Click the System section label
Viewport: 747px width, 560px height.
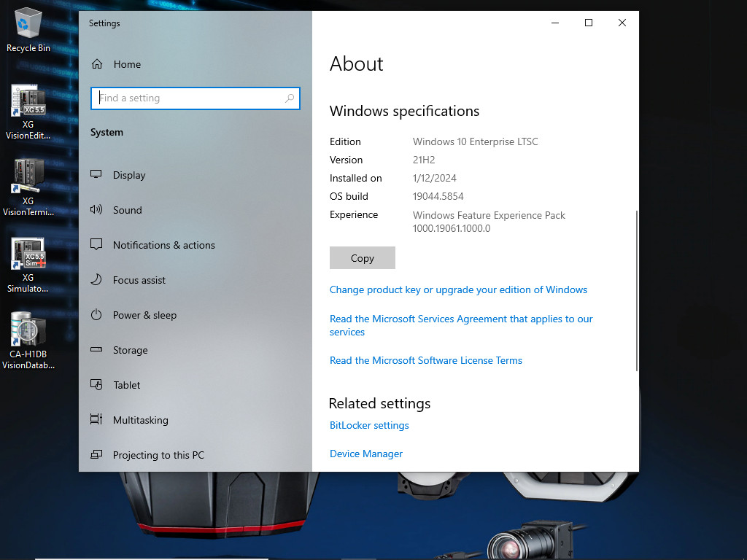(x=107, y=133)
